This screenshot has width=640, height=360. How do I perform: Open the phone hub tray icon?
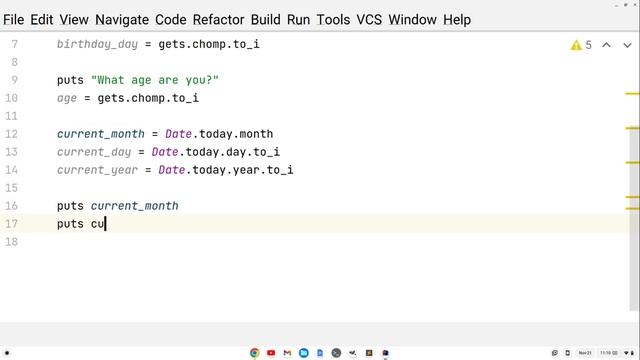coord(568,353)
